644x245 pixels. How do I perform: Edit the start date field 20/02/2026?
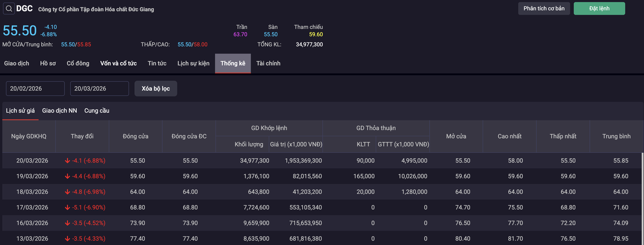35,88
